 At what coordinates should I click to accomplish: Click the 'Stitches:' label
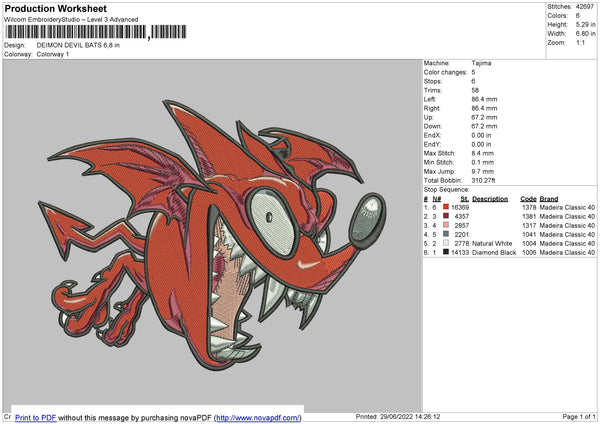pyautogui.click(x=559, y=7)
